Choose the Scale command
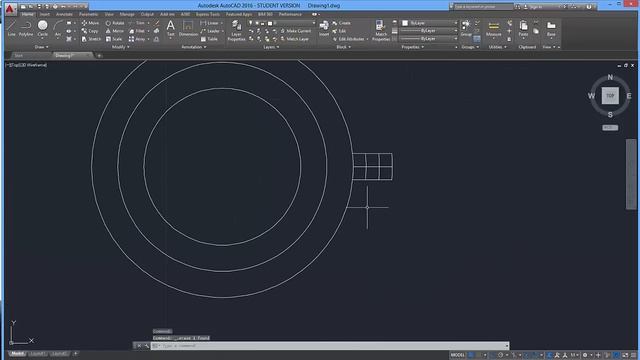The image size is (640, 360). pyautogui.click(x=113, y=39)
